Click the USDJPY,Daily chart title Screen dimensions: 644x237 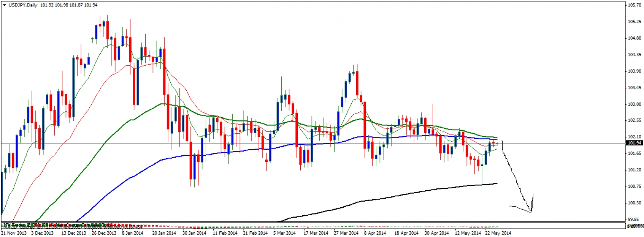pos(23,5)
